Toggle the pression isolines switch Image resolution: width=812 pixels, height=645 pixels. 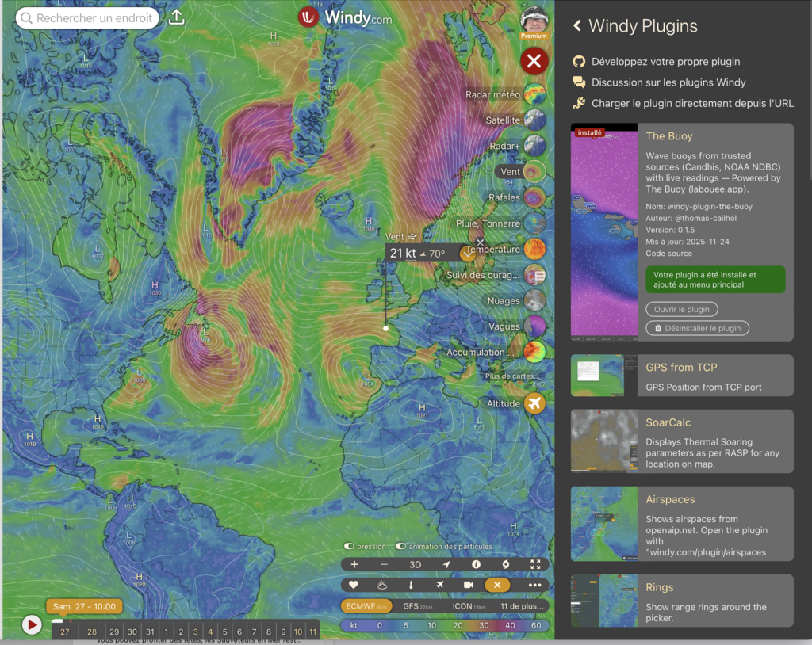click(349, 546)
